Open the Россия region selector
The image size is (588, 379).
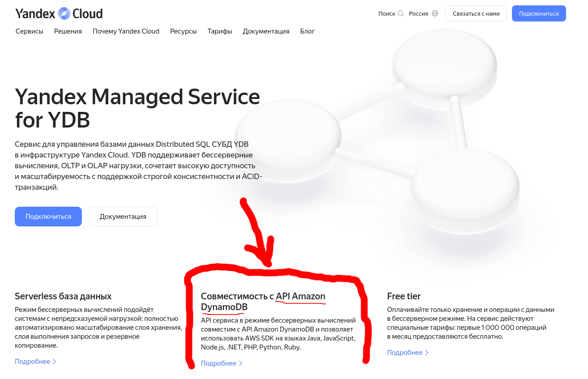point(418,13)
